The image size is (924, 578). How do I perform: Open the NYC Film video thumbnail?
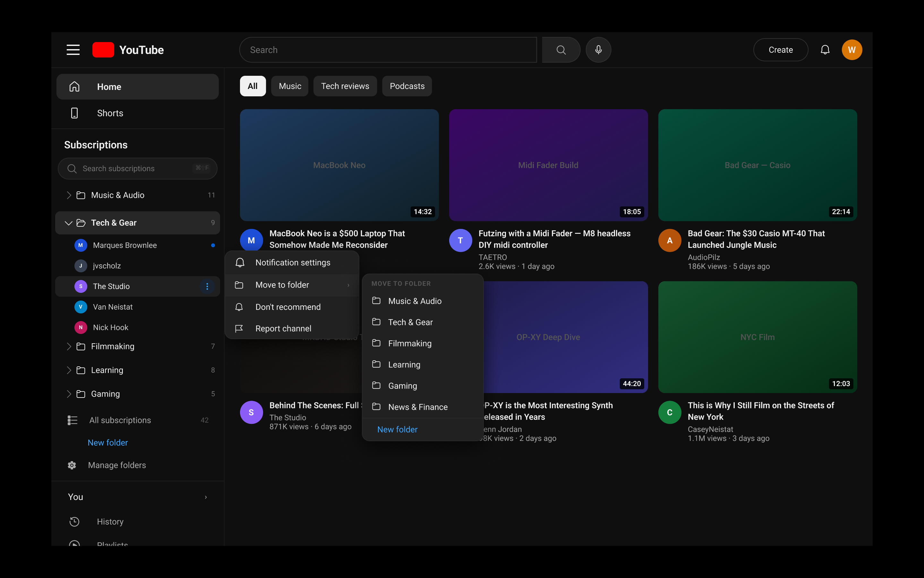coord(757,337)
